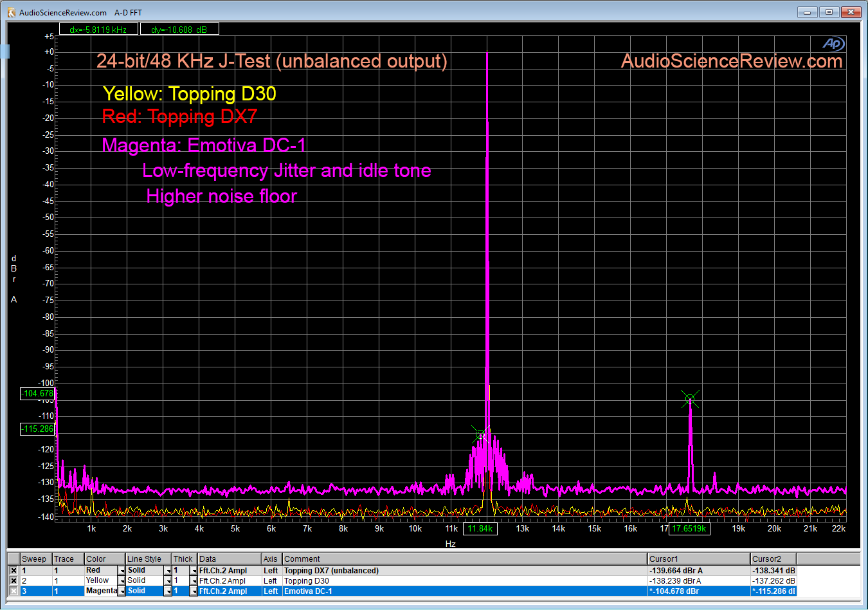
Task: Click 'Low-frequency Jitter and idle tone' annotation
Action: point(287,171)
